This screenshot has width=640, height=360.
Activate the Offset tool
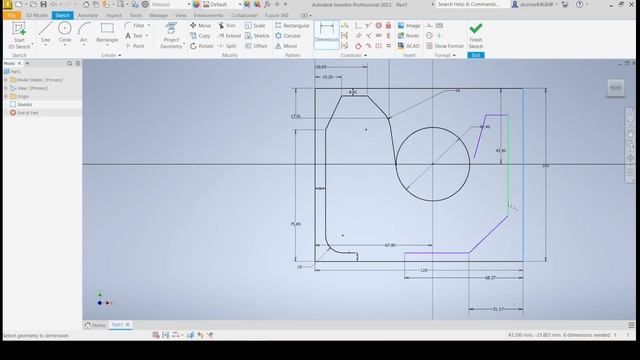[256, 46]
